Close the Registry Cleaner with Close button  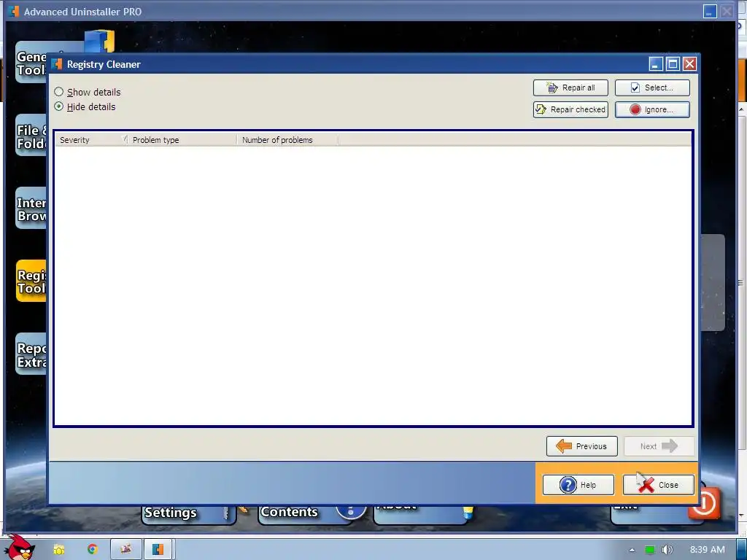[x=659, y=485]
